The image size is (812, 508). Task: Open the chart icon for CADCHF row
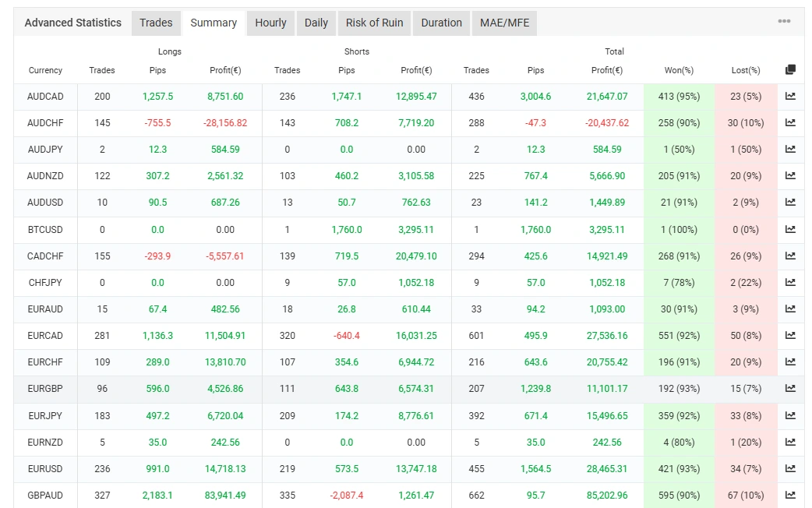point(790,256)
